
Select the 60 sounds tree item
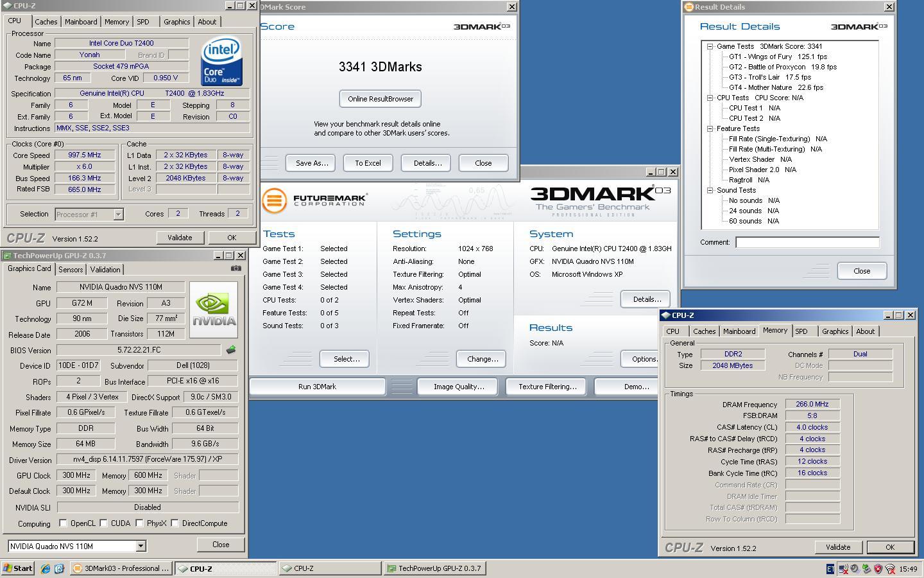(753, 221)
